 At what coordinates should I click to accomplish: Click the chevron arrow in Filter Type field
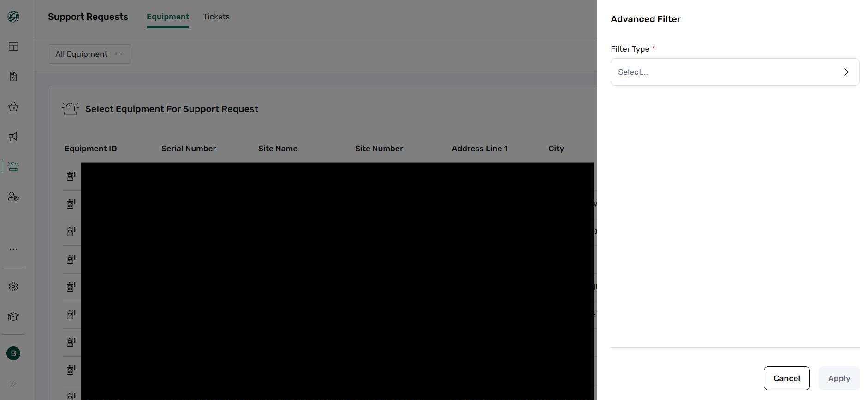[846, 72]
